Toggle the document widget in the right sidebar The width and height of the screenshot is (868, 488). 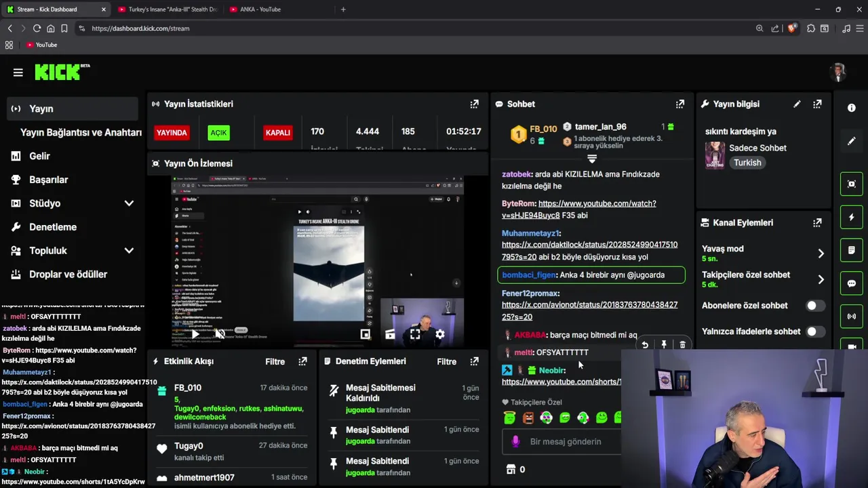852,250
